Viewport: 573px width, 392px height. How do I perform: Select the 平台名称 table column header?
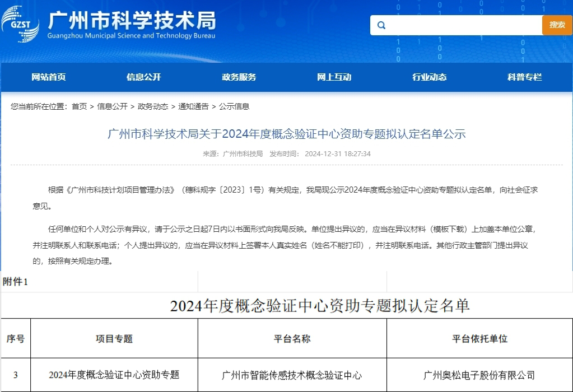(x=292, y=339)
